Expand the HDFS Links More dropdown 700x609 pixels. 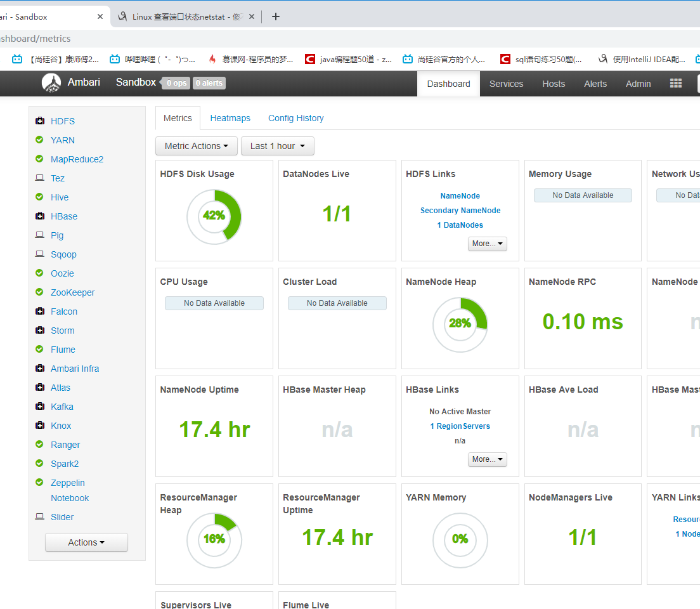(487, 244)
